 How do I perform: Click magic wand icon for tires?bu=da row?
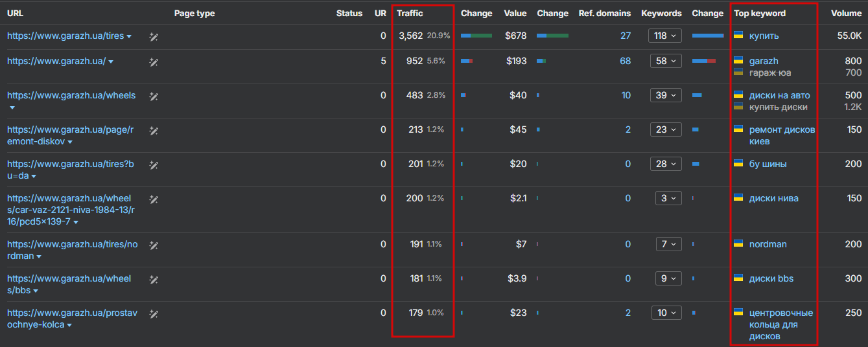154,164
